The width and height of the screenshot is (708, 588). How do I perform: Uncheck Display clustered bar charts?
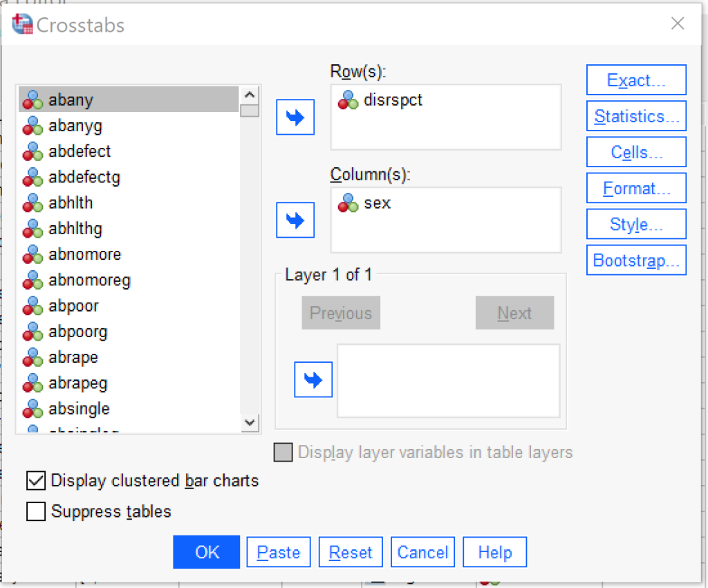tap(35, 480)
